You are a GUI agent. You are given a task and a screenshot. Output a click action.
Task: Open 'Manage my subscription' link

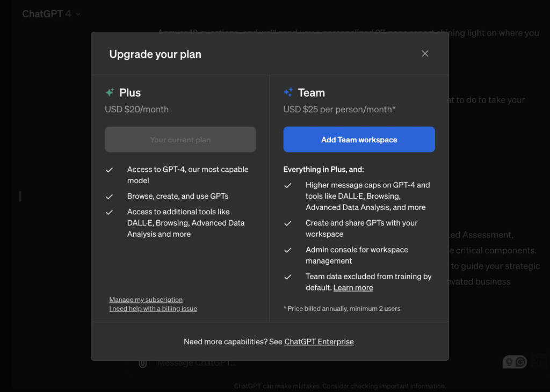point(146,300)
